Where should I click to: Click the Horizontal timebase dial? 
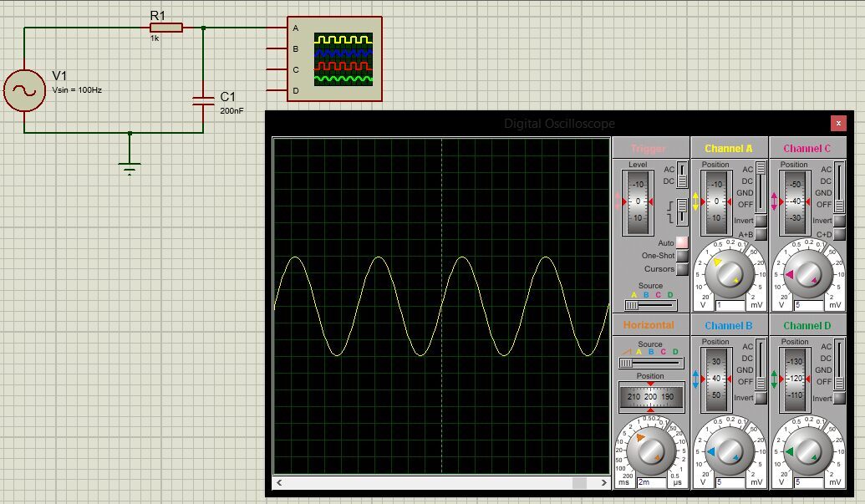[x=650, y=450]
